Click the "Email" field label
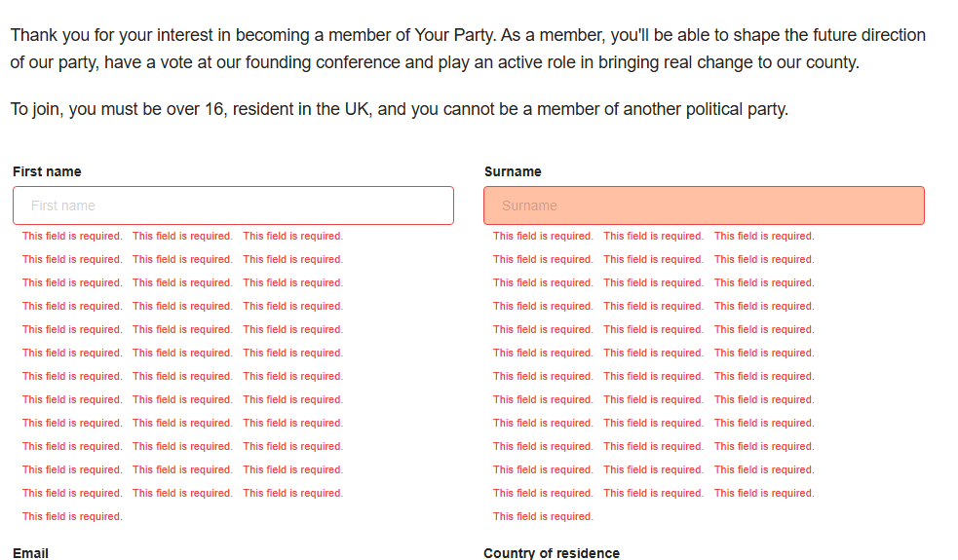 [x=30, y=553]
